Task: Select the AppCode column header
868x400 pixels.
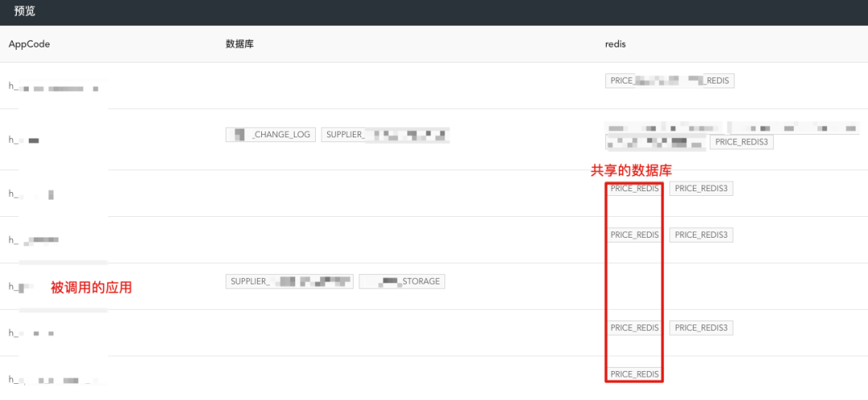Action: click(x=30, y=44)
